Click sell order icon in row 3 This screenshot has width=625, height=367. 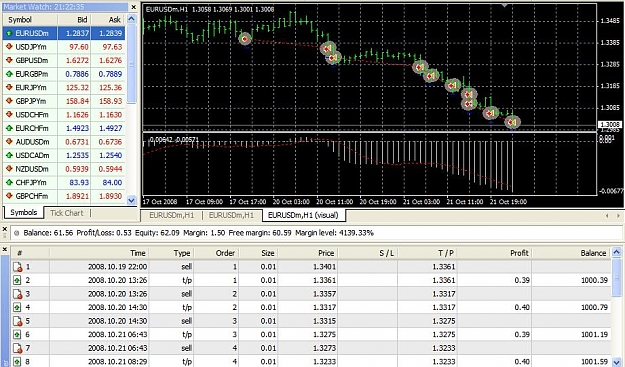pyautogui.click(x=17, y=294)
